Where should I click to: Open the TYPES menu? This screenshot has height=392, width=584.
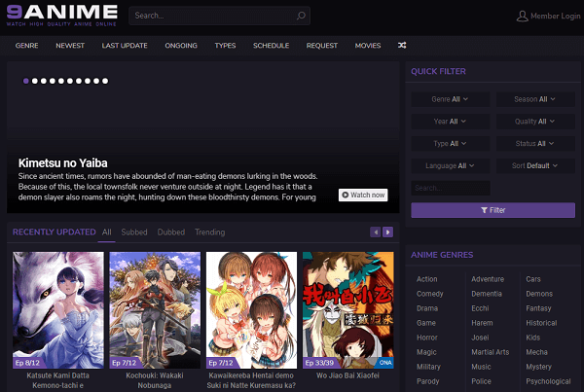tap(225, 46)
